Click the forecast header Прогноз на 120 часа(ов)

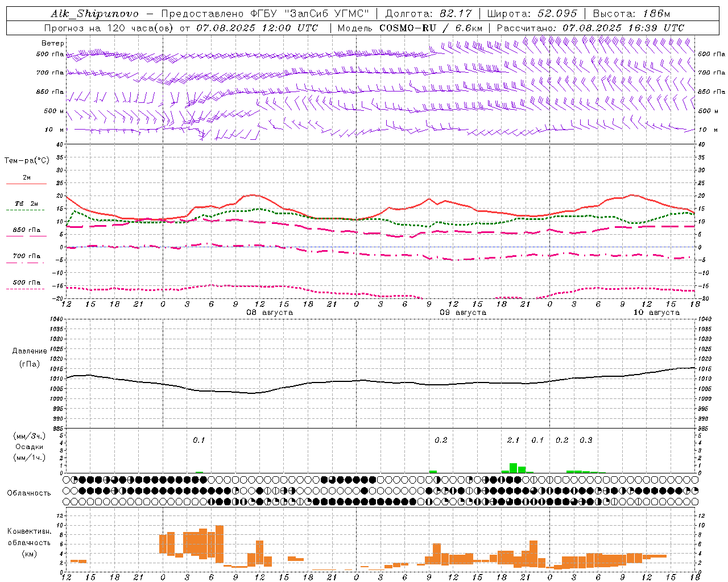(109, 28)
